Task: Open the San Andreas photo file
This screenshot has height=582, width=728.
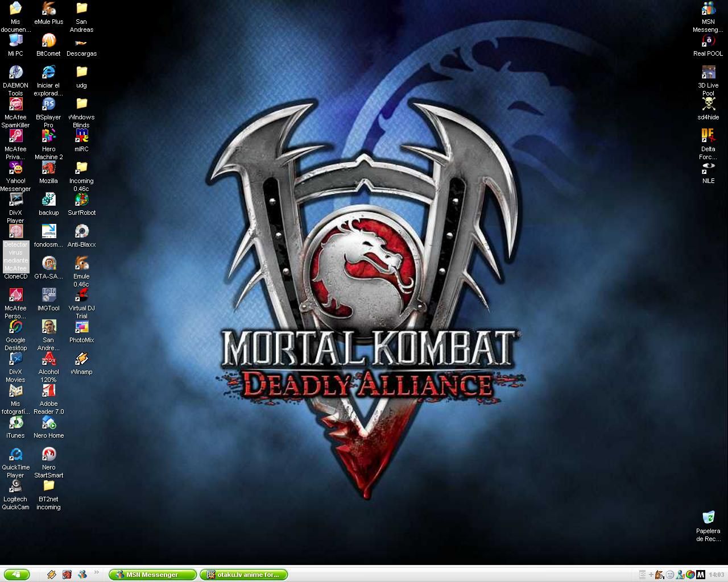Action: point(49,327)
